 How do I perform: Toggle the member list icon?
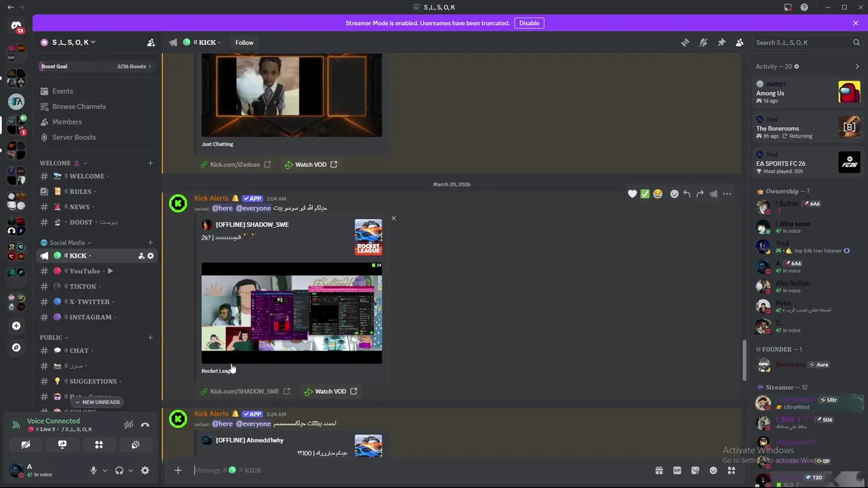point(740,42)
